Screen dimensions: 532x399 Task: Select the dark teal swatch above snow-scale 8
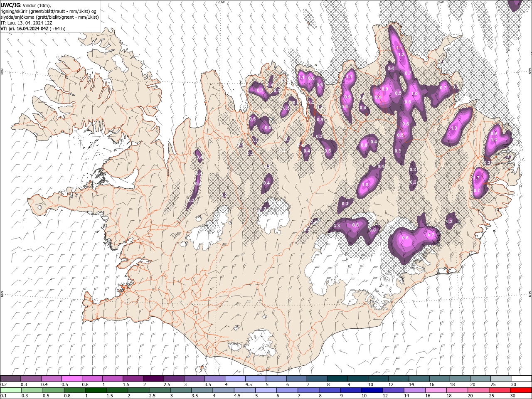[x=337, y=379]
